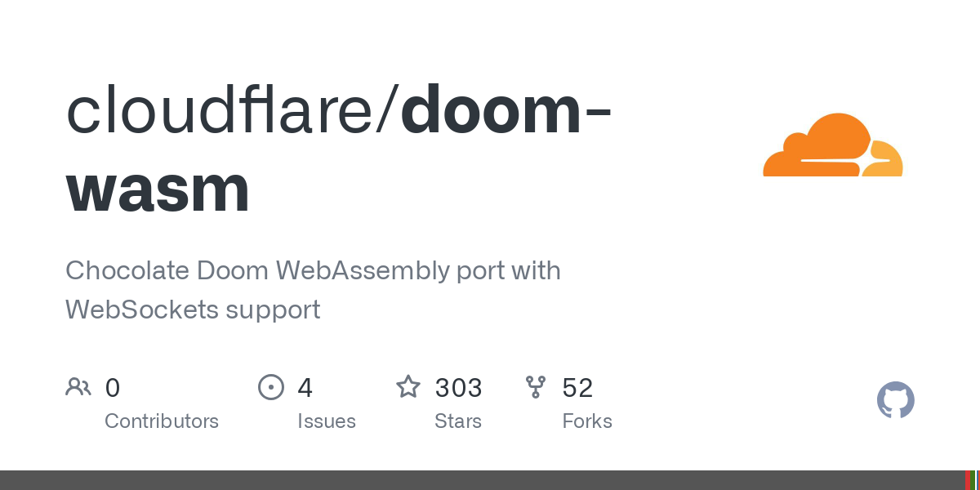The height and width of the screenshot is (490, 980).
Task: Click the GitHub Octocat logo
Action: point(895,400)
